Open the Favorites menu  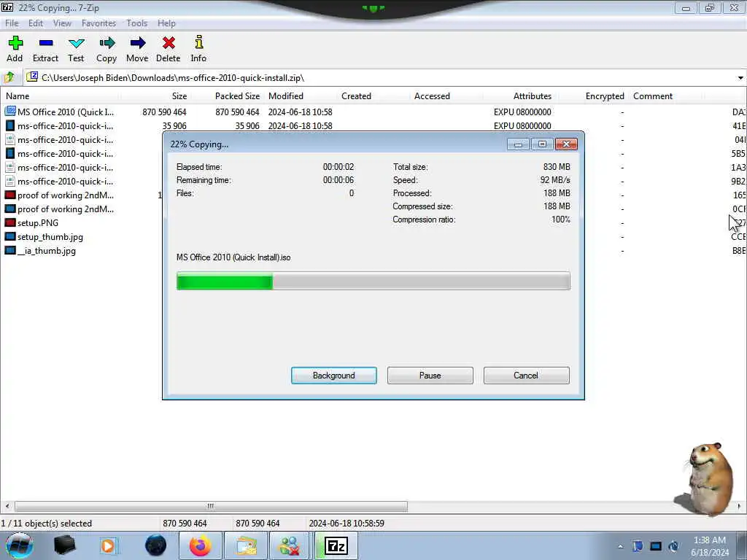98,23
